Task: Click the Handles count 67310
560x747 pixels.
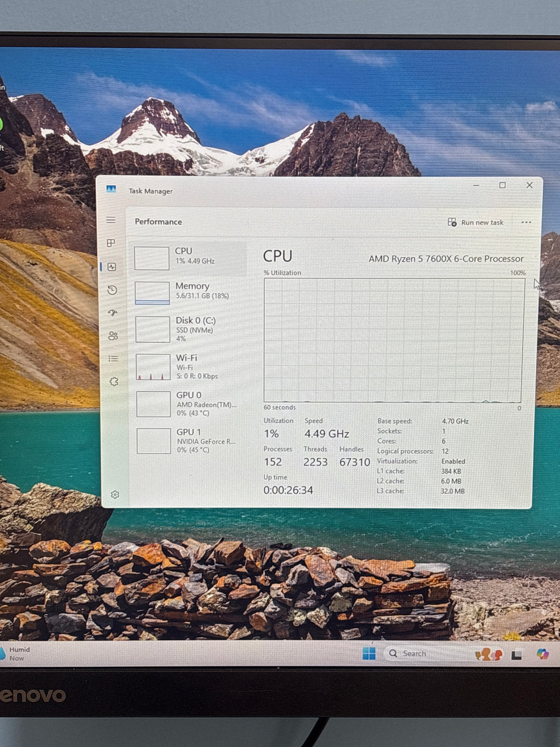Action: (x=354, y=462)
